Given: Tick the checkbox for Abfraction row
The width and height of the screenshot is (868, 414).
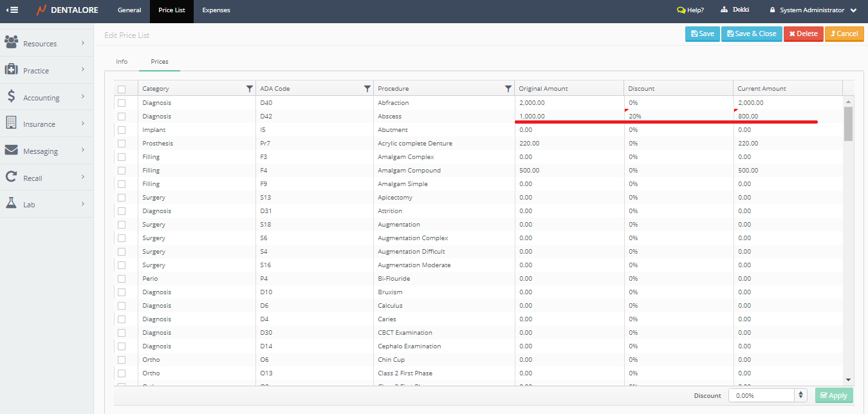Looking at the screenshot, I should [122, 103].
